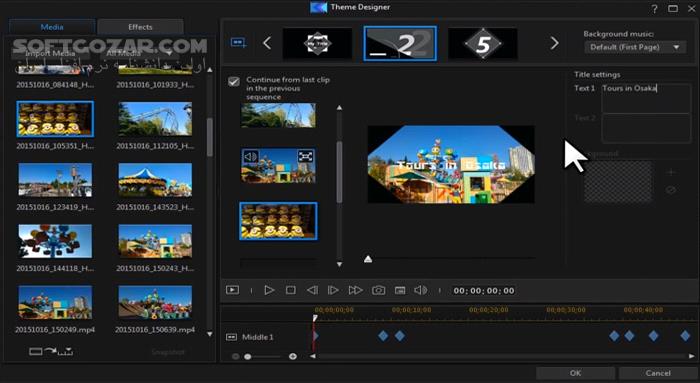The image size is (700, 383).
Task: Click the help question mark icon
Action: [654, 9]
